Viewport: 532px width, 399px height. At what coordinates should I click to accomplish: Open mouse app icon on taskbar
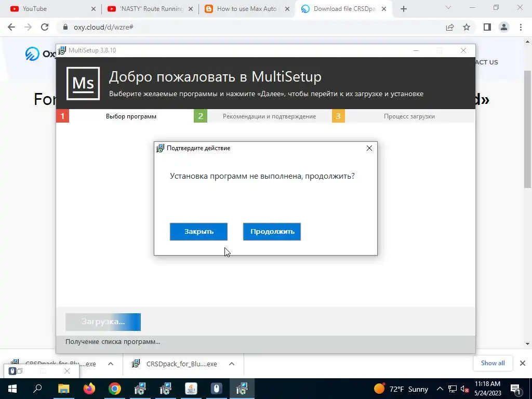pyautogui.click(x=217, y=389)
